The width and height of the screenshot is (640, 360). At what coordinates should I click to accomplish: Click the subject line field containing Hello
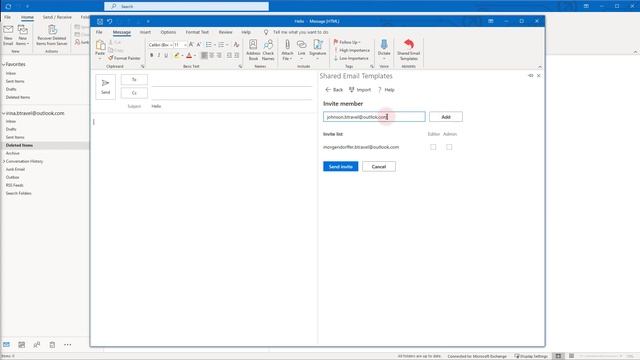coord(231,106)
